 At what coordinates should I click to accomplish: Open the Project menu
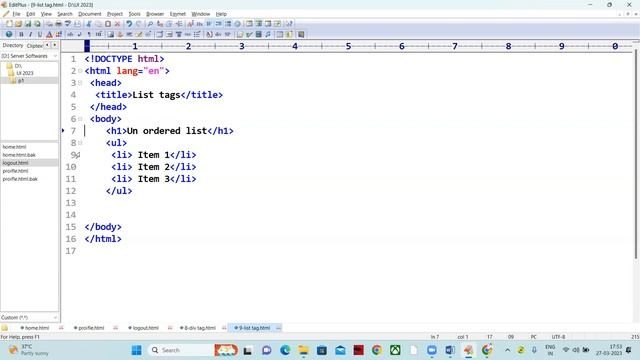click(x=115, y=14)
